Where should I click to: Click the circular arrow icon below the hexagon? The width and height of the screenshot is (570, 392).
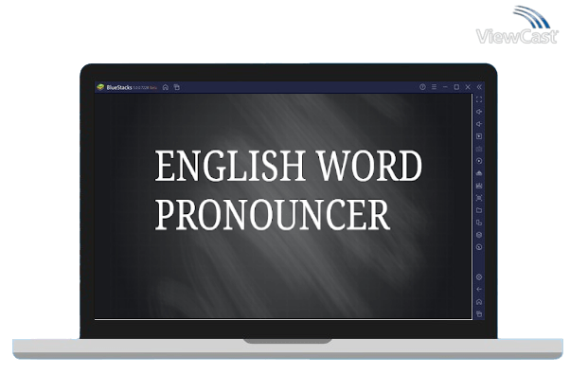click(x=479, y=247)
